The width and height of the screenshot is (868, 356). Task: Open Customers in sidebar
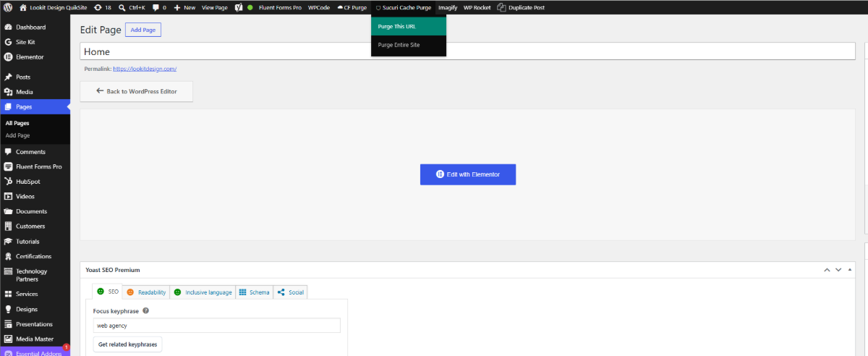tap(35, 226)
